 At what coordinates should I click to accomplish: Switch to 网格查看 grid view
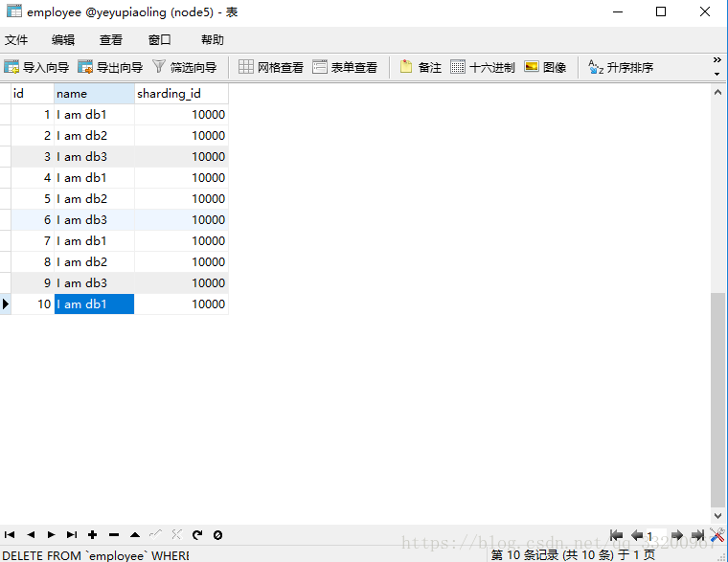click(x=271, y=67)
